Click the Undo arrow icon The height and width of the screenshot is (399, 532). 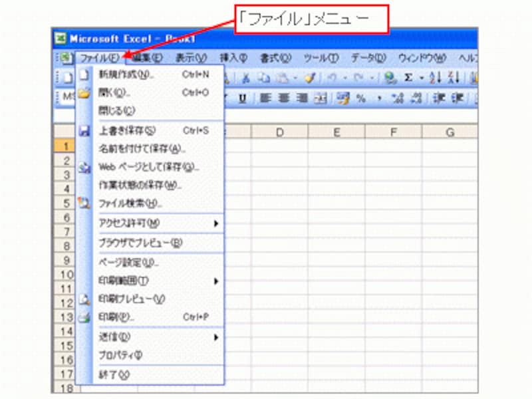tap(332, 78)
